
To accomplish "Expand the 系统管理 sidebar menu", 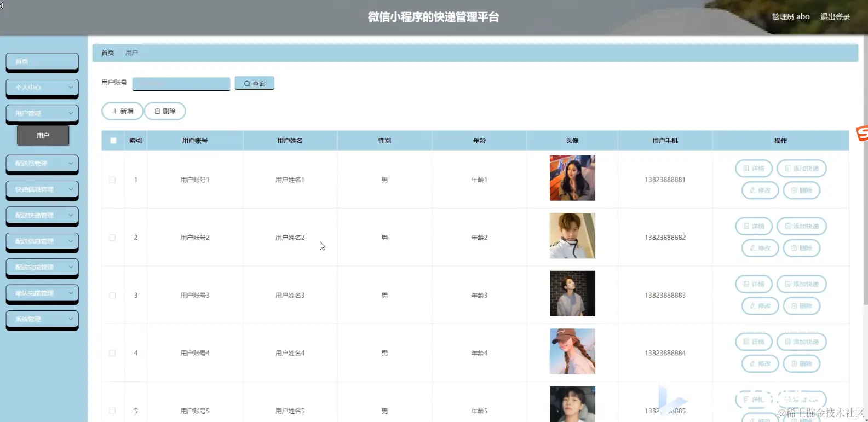I will (42, 319).
